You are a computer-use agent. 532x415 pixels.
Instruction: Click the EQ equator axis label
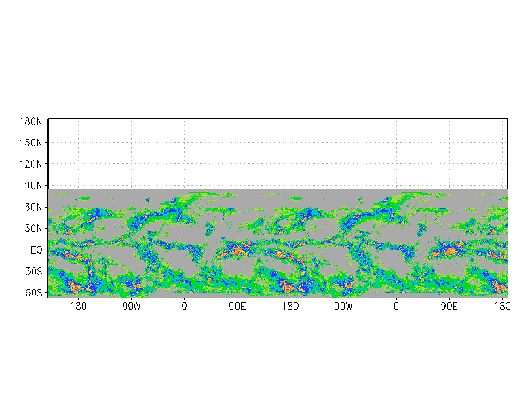point(37,250)
